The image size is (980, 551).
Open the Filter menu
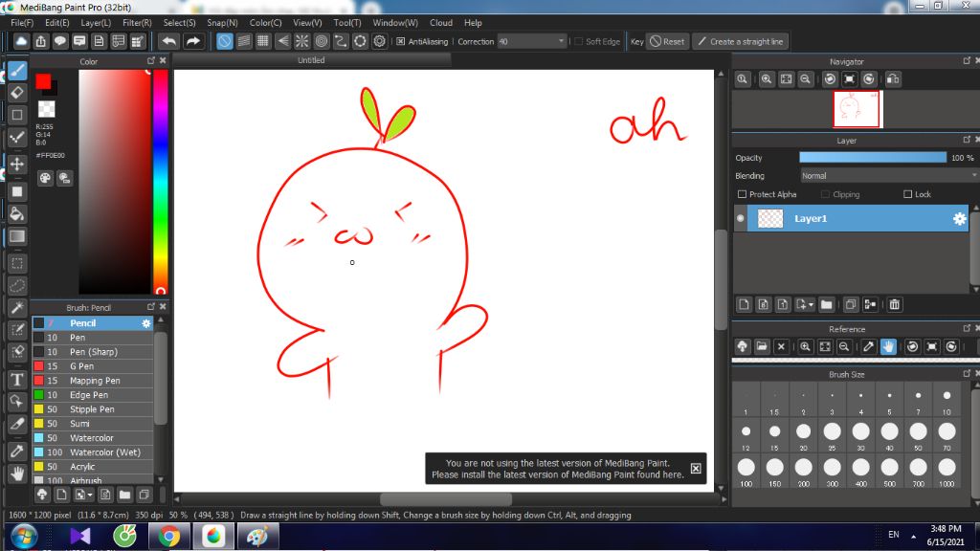tap(137, 23)
